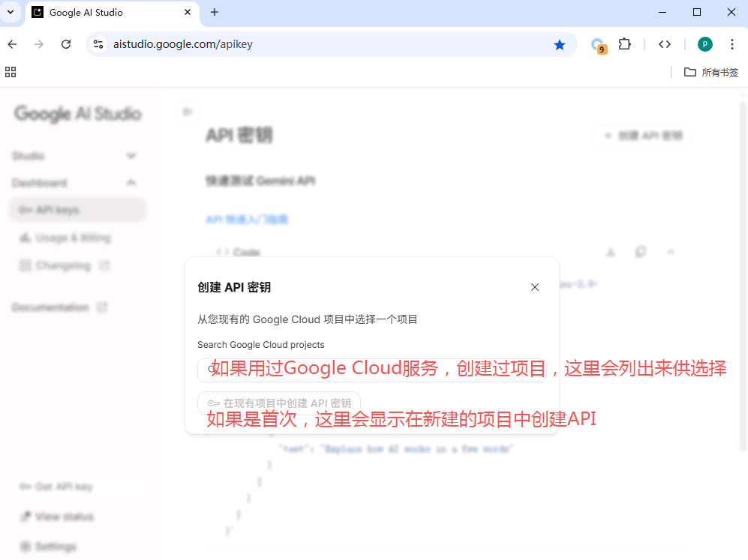Open Chrome three-dot menu
Image resolution: width=748 pixels, height=560 pixels.
click(x=731, y=44)
